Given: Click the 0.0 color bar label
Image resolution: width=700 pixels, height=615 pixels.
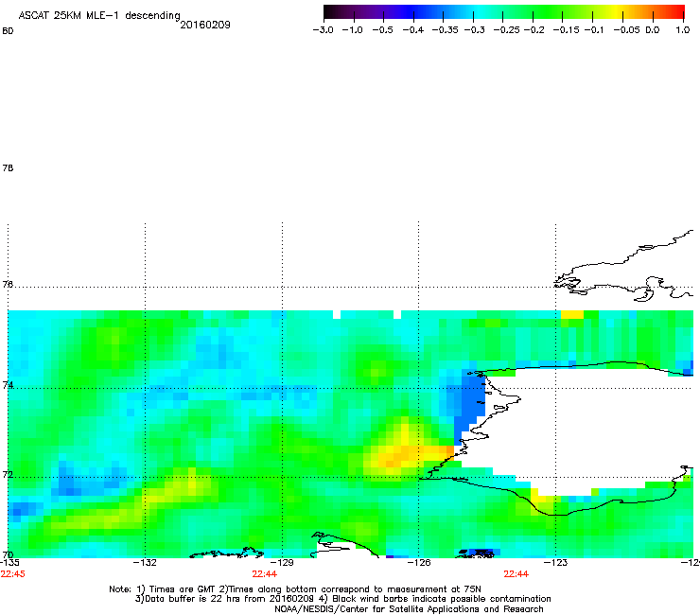Looking at the screenshot, I should (x=653, y=30).
